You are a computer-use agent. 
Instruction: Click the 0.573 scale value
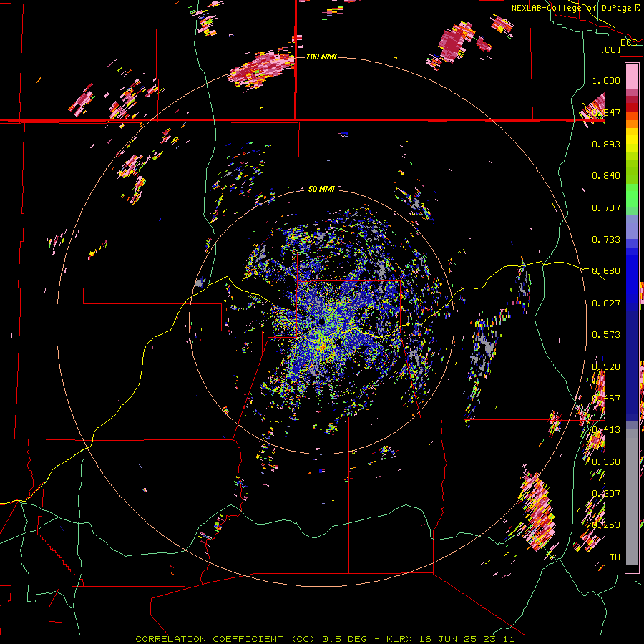(x=606, y=335)
